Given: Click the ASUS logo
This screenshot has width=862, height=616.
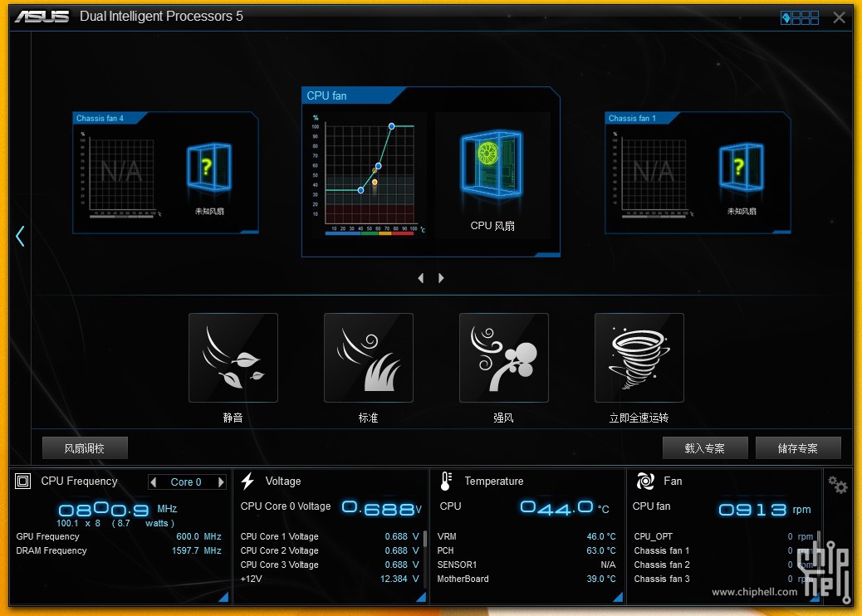Looking at the screenshot, I should [42, 17].
